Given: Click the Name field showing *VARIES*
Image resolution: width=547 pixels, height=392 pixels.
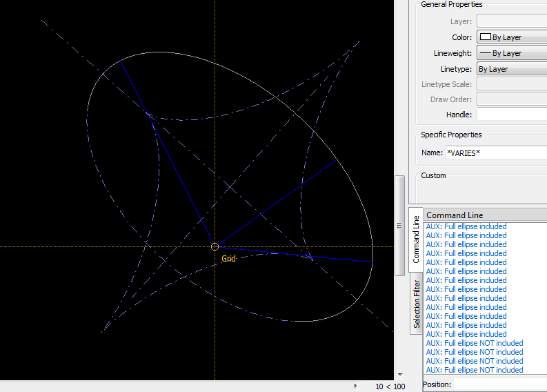Looking at the screenshot, I should coord(495,153).
